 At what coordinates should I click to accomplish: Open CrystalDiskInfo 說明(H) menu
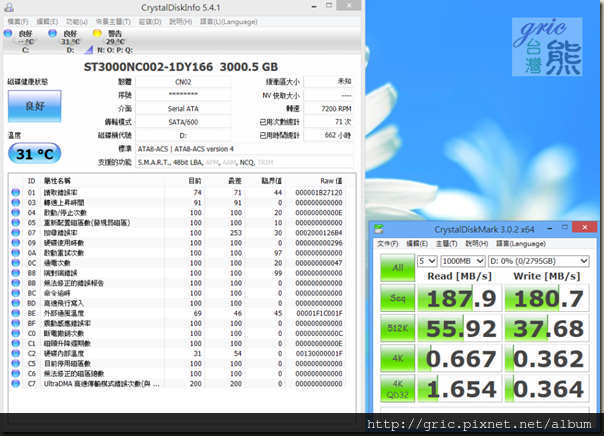pyautogui.click(x=181, y=22)
